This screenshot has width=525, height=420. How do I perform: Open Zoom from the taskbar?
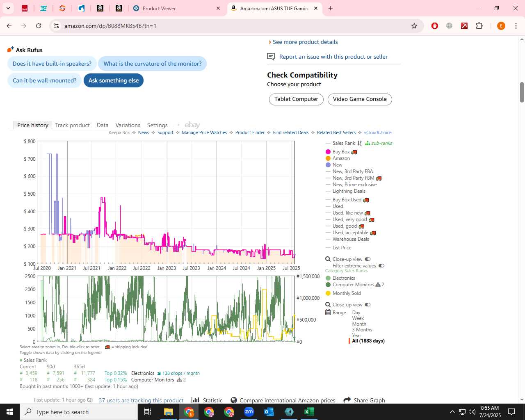pos(249,412)
